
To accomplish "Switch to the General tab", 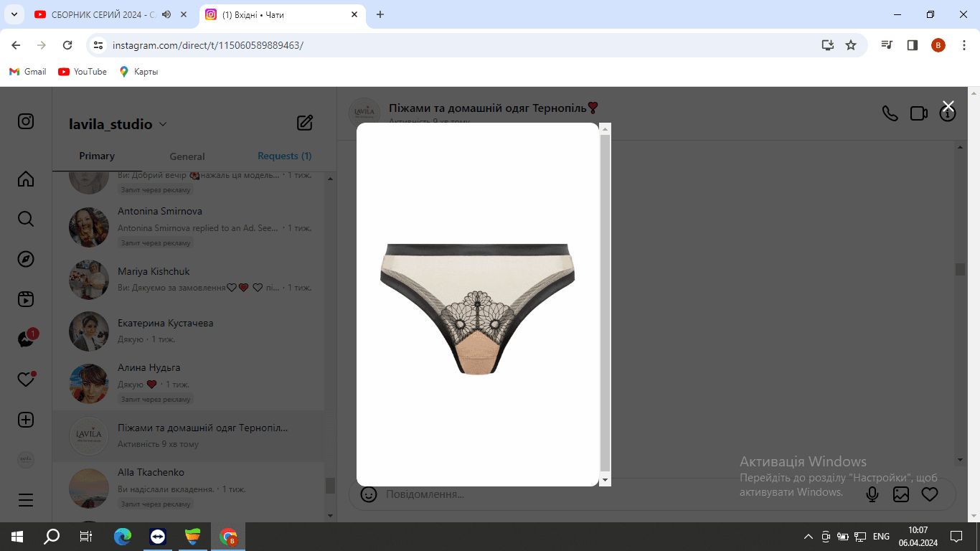I will pos(187,156).
